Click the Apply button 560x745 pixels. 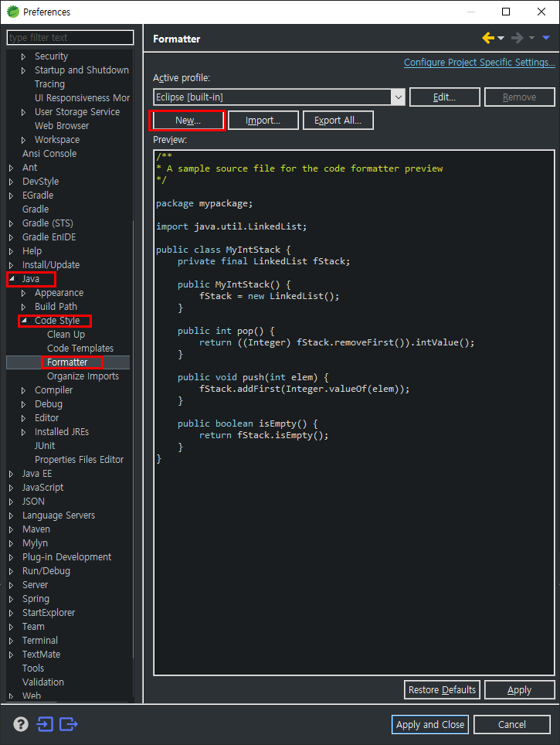(x=520, y=690)
